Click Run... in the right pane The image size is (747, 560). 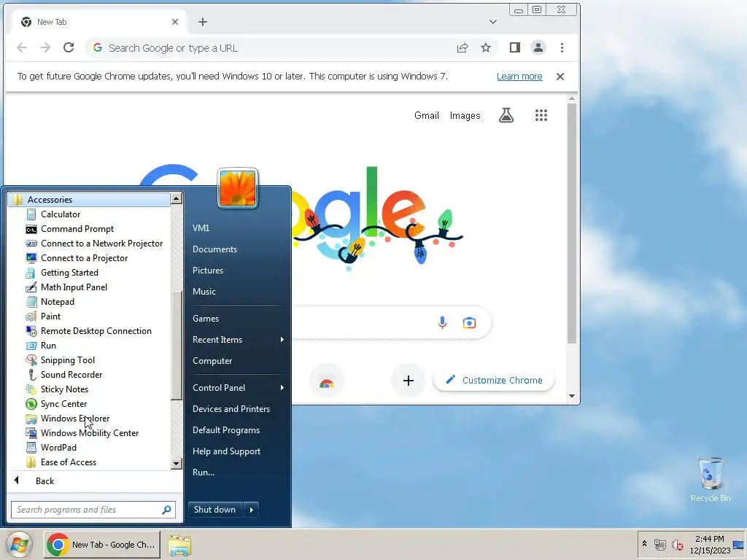coord(204,472)
